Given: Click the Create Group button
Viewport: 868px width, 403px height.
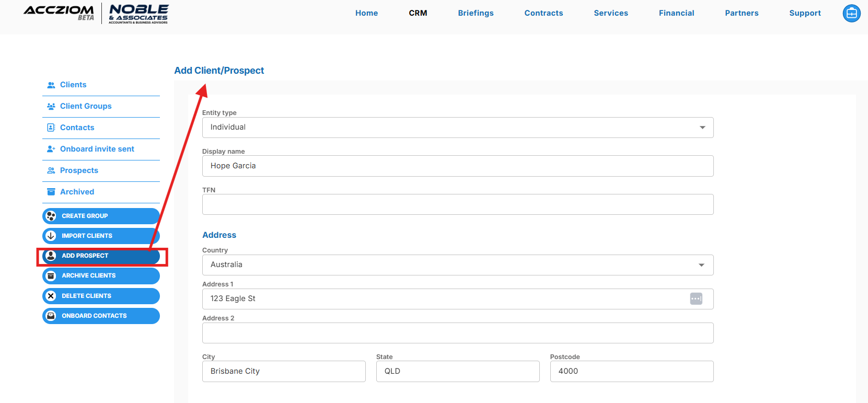Looking at the screenshot, I should click(101, 216).
